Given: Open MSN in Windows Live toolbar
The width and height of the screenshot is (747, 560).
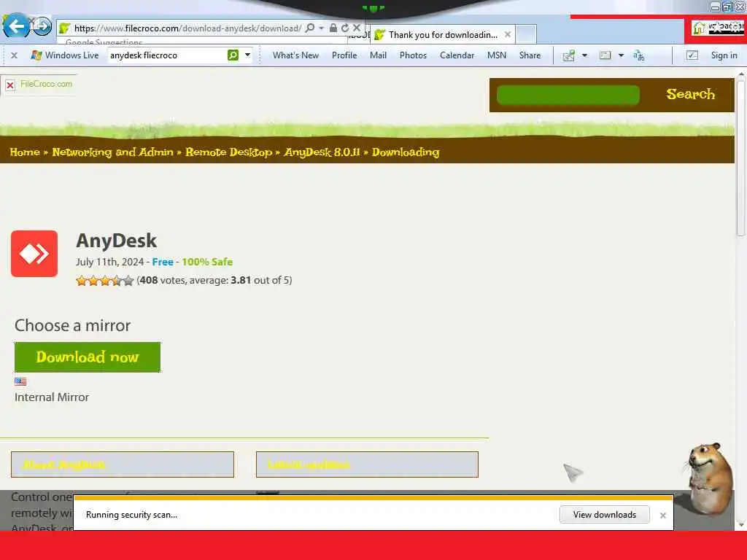Looking at the screenshot, I should (x=496, y=55).
